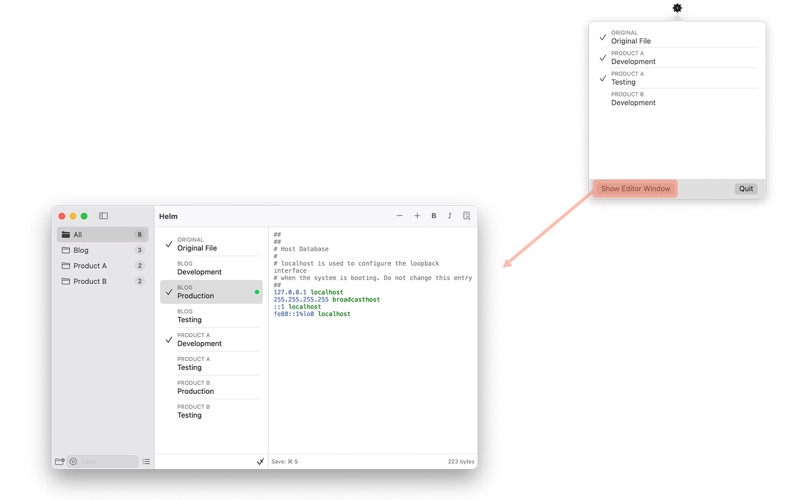
Task: Toggle the sidebar visibility icon
Action: tap(104, 216)
